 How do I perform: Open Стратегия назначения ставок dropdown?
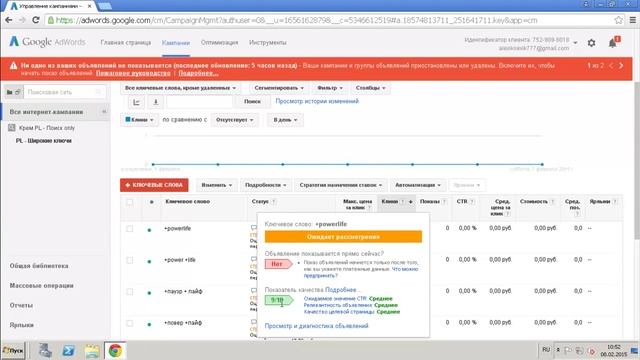(x=340, y=185)
